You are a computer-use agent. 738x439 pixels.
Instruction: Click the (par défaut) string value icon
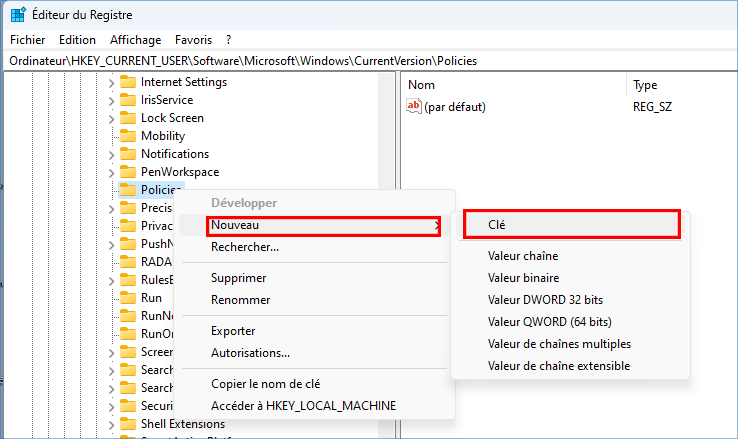tap(415, 106)
